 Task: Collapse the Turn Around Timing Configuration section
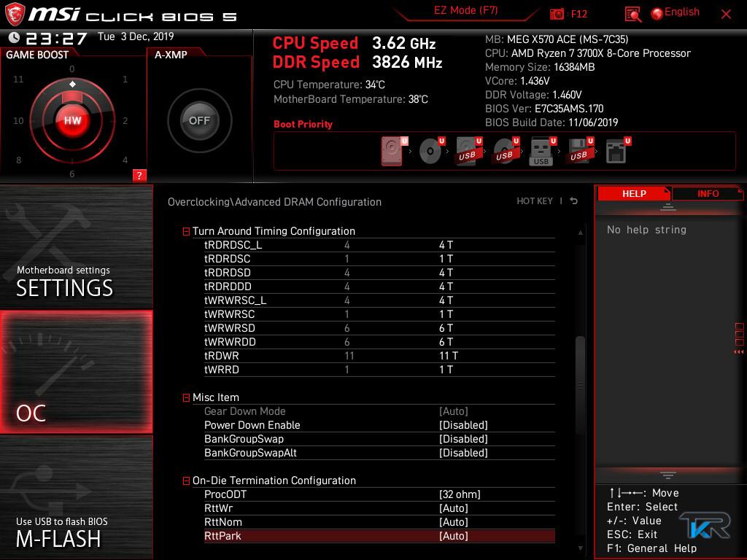click(x=186, y=231)
